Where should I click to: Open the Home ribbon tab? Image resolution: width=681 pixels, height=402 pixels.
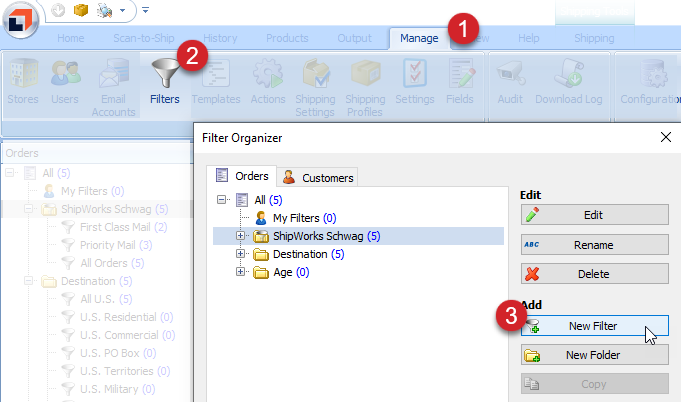(71, 38)
